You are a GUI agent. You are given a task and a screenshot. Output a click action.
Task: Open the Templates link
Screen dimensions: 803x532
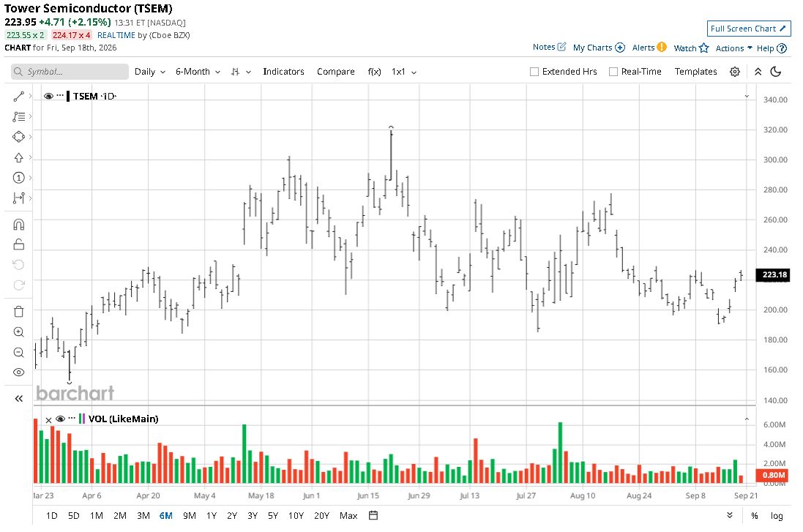(695, 72)
